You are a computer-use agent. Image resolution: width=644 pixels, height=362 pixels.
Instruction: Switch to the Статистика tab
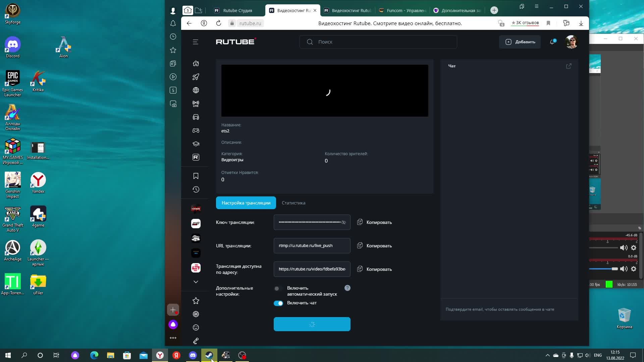pyautogui.click(x=293, y=203)
